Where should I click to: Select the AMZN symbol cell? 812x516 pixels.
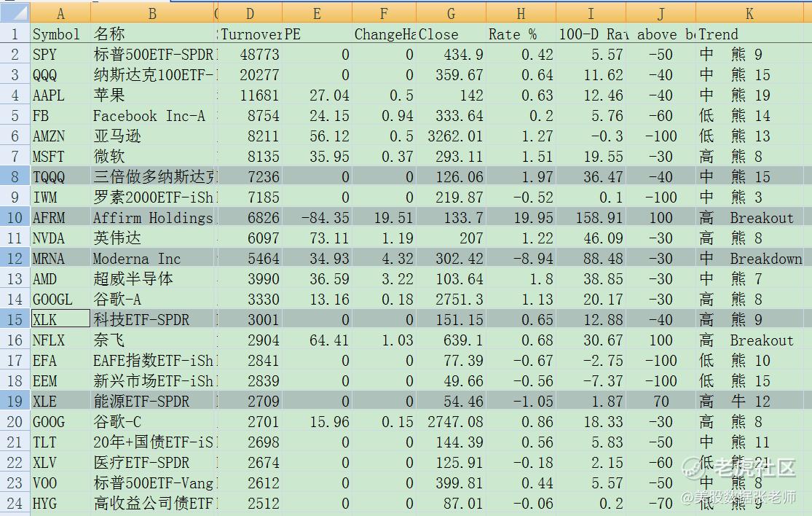click(x=60, y=136)
